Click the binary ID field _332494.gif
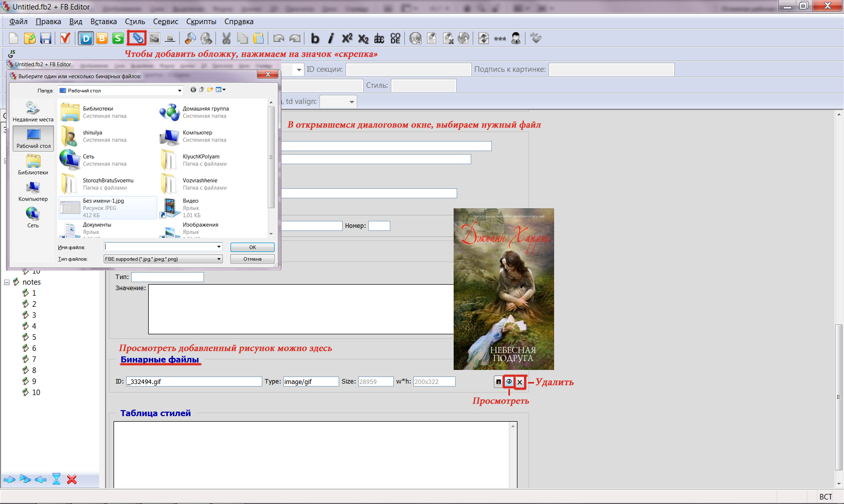 tap(194, 382)
